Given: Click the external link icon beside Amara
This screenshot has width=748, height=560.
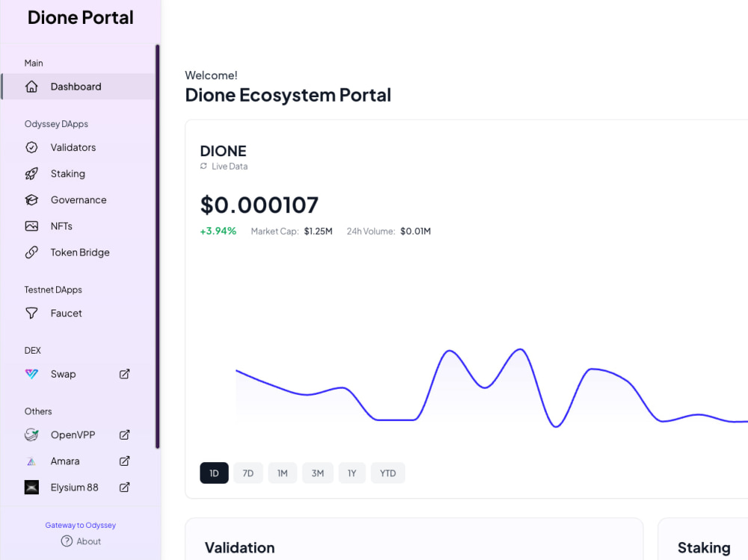Looking at the screenshot, I should coord(124,461).
